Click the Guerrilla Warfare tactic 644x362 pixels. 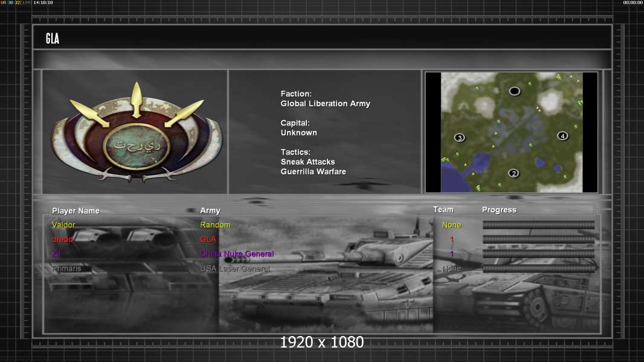pyautogui.click(x=314, y=172)
